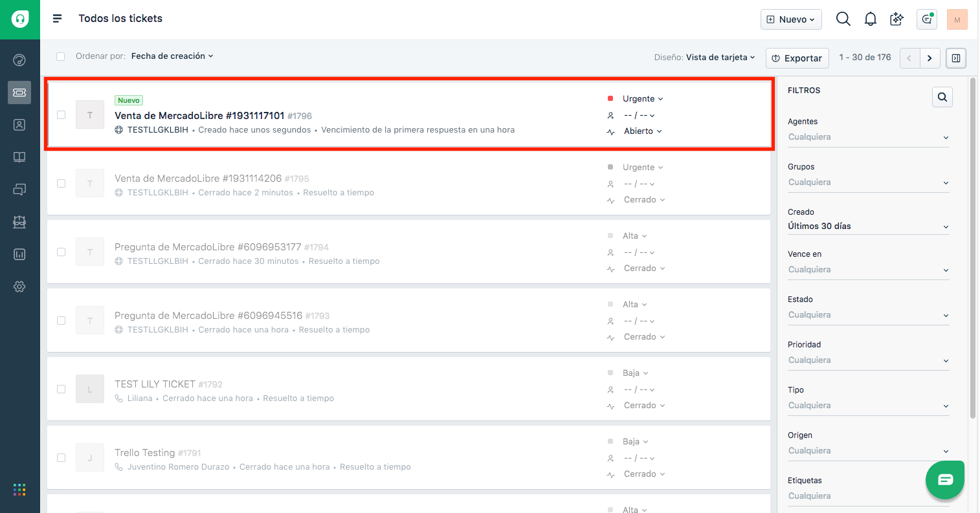Click the search magnifier in top bar
Screen dimensions: 980x513
(x=843, y=19)
